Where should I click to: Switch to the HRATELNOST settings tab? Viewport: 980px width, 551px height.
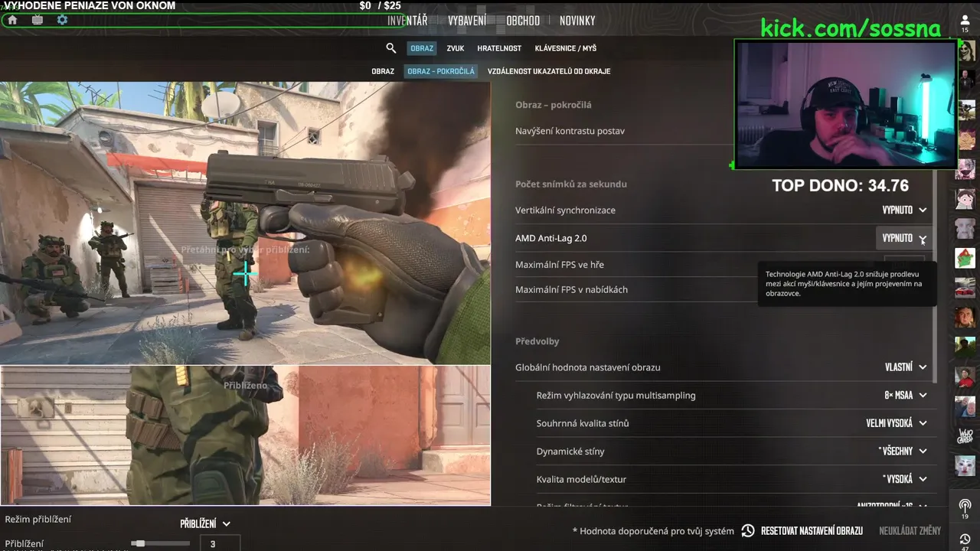[499, 48]
